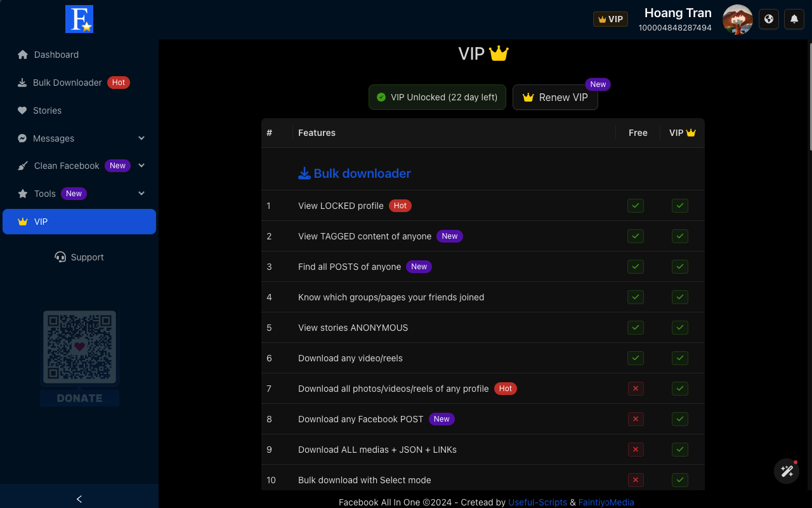Click the user profile avatar
Screen dimensions: 812x508
click(x=738, y=20)
